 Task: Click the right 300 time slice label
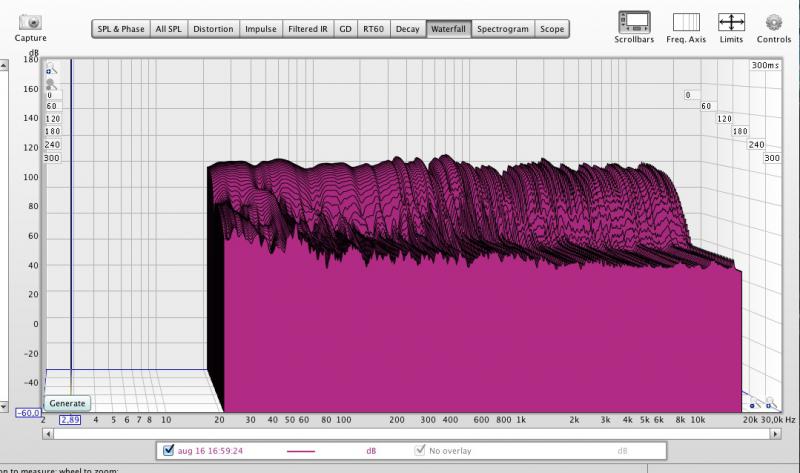(x=772, y=158)
